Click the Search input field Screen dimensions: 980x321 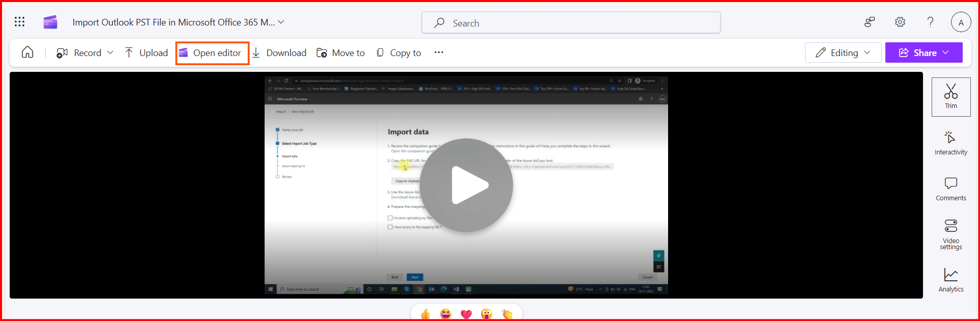coord(571,22)
